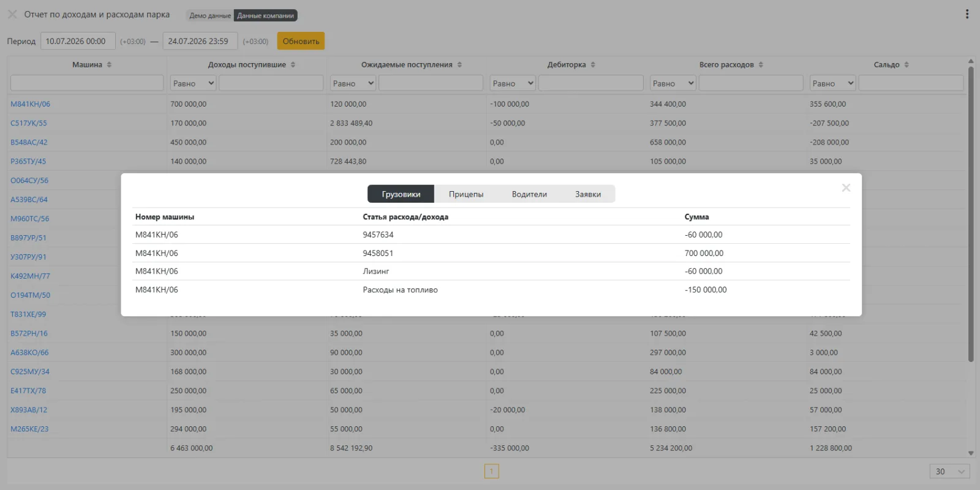Focus the period end date field
The width and height of the screenshot is (980, 490).
click(x=200, y=41)
